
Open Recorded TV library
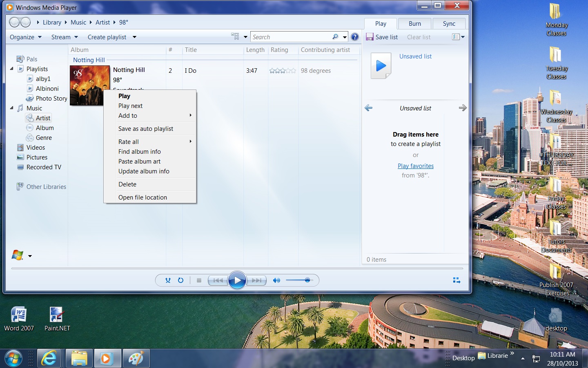39,167
